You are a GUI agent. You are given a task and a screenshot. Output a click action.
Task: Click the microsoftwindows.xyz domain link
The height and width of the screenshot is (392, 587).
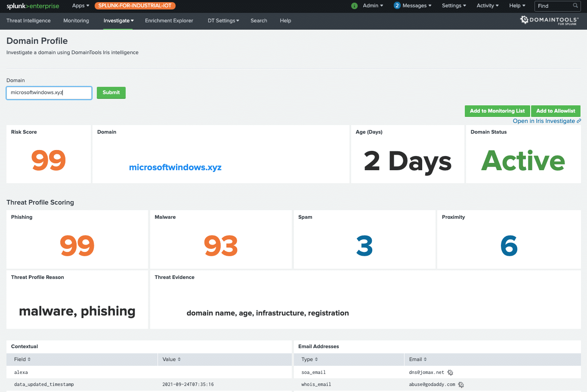(175, 167)
